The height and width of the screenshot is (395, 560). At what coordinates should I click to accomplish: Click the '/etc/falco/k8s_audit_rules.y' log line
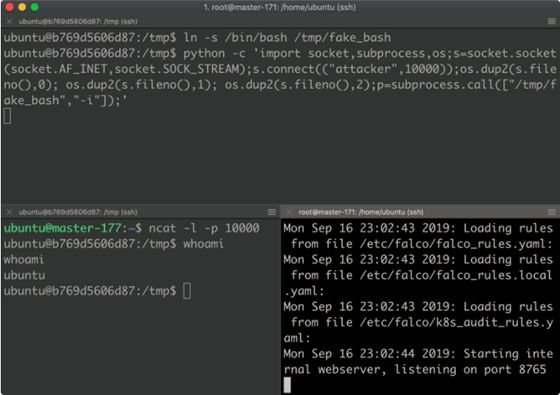point(421,322)
